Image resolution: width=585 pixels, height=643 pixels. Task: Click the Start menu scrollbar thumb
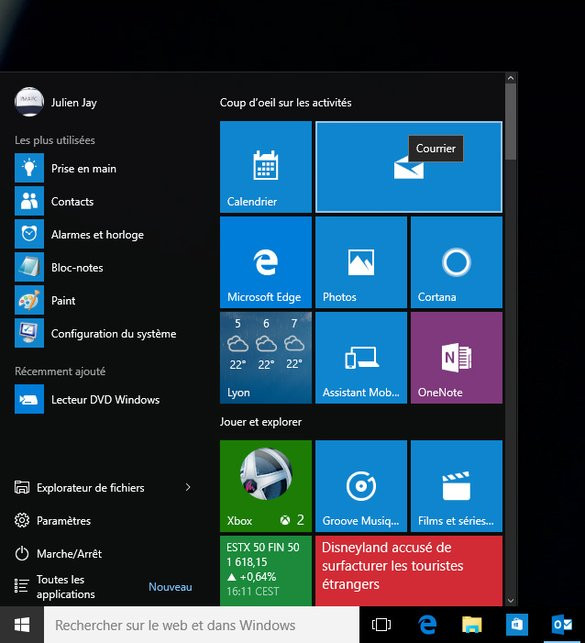[x=510, y=122]
